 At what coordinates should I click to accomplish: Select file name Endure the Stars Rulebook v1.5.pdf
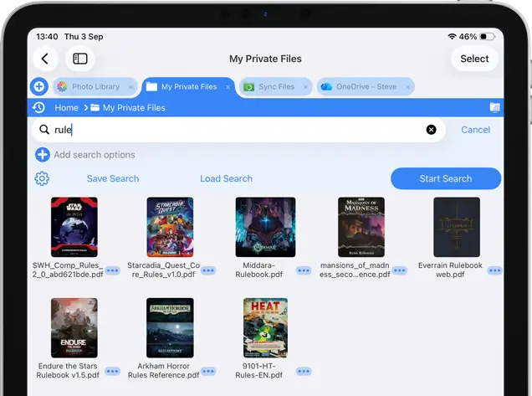tap(68, 371)
